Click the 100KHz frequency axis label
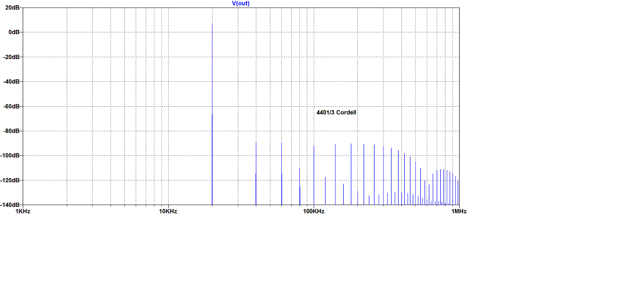644x307 pixels. point(313,211)
